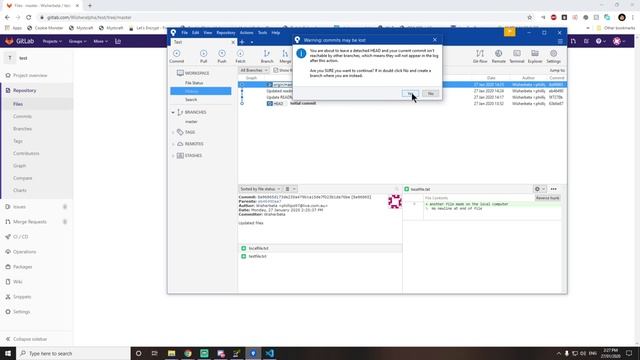Image resolution: width=640 pixels, height=360 pixels.
Task: Open the diff panel ellipsis menu
Action: [553, 189]
